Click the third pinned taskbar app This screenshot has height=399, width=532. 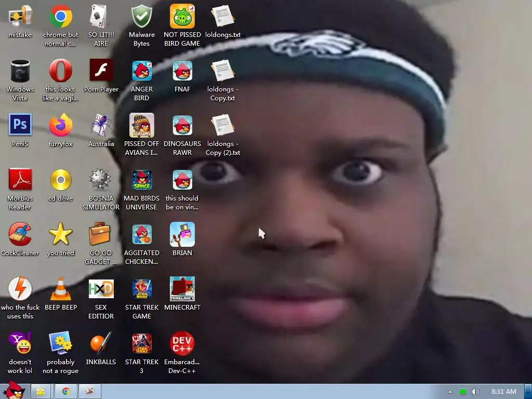point(89,392)
